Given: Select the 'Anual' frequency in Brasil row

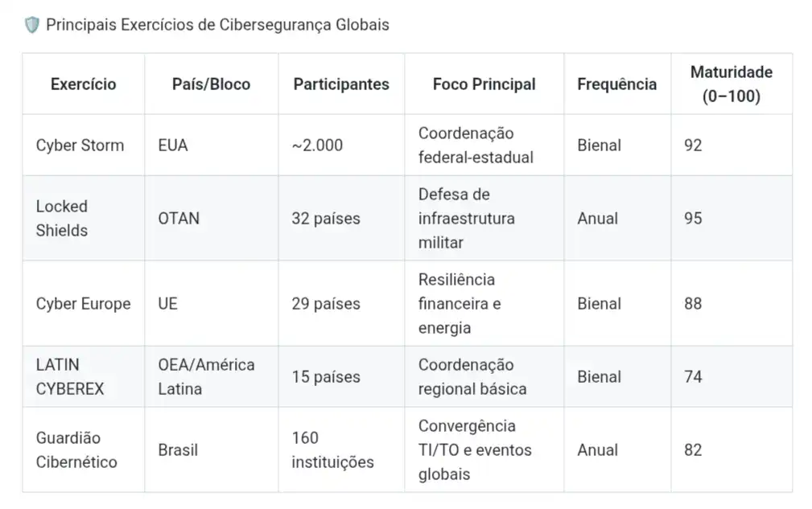Looking at the screenshot, I should (599, 450).
